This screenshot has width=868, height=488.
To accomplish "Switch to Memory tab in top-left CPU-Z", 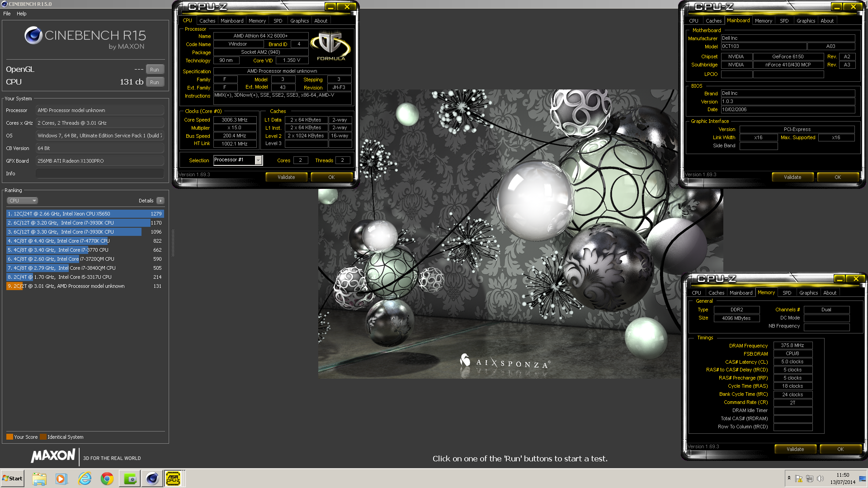I will (257, 21).
